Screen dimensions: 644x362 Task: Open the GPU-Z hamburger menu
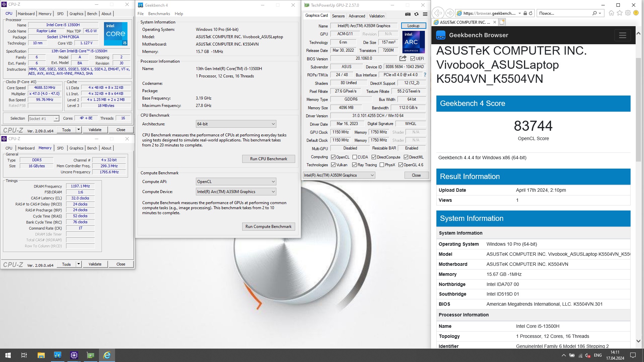click(x=425, y=14)
